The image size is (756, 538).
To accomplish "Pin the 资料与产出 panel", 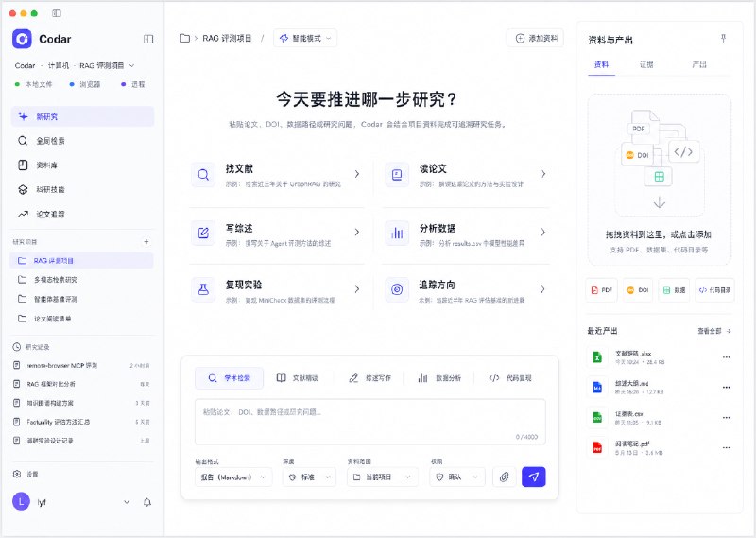I will coord(723,39).
